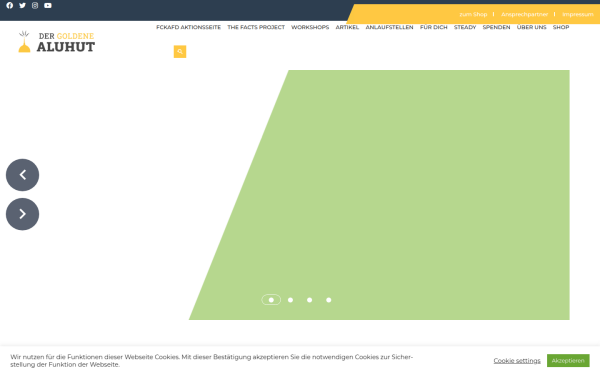Screen dimensions: 600x375
Task: Open Für Dich menu item
Action: [x=434, y=27]
